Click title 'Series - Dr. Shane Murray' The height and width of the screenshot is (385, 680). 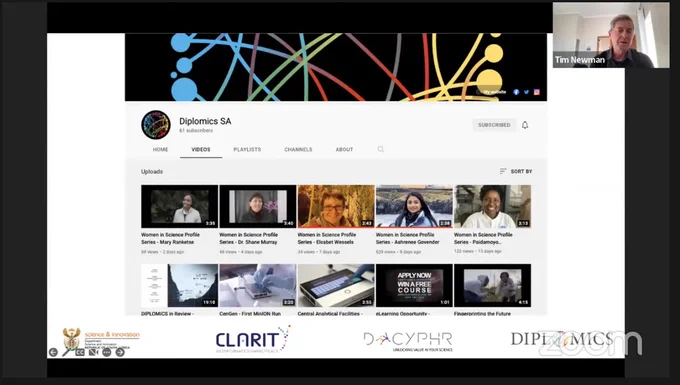click(x=248, y=242)
